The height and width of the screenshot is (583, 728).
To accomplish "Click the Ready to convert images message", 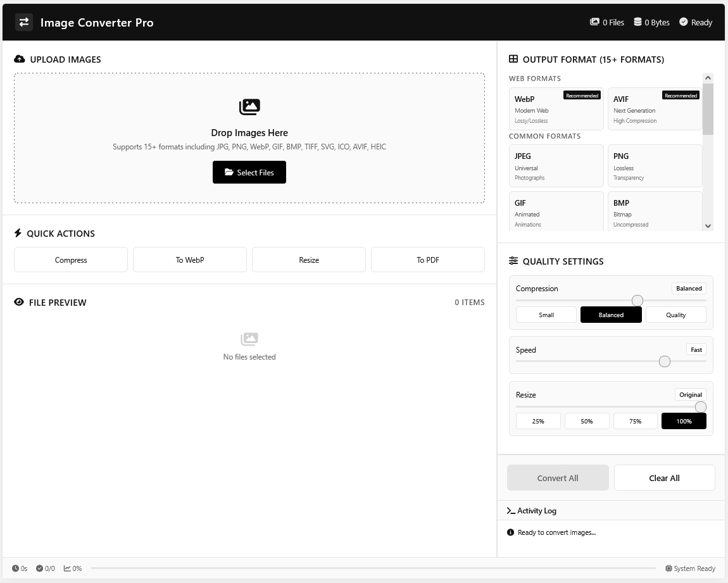I will coord(556,532).
